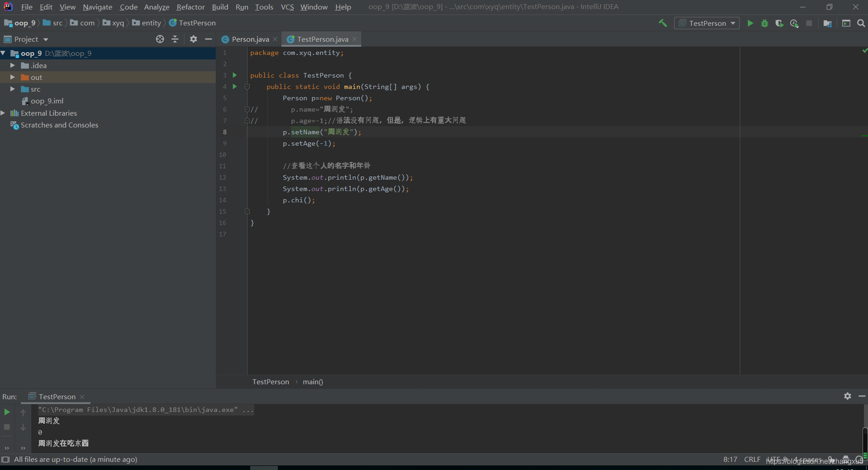868x470 pixels.
Task: Click the toolbar icon left of Search
Action: coord(846,23)
